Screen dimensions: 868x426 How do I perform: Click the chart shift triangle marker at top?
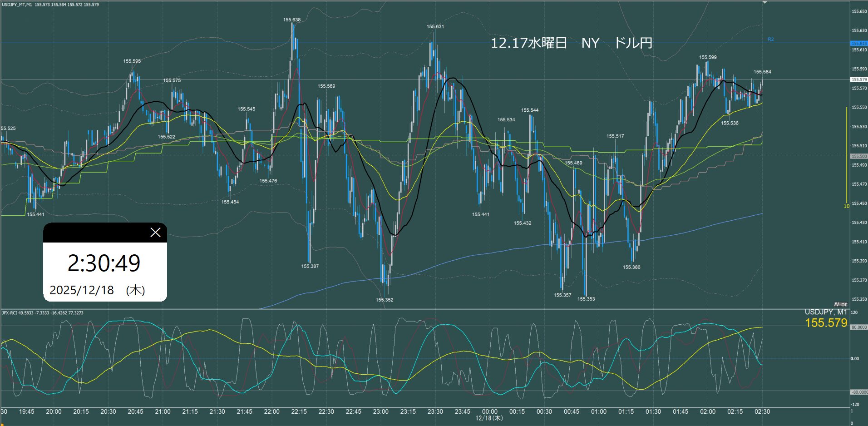tap(764, 3)
